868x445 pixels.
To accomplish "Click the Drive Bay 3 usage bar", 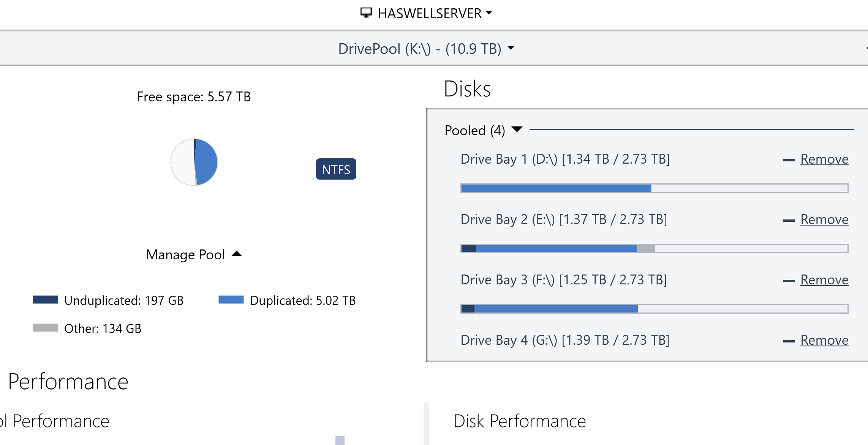I will coord(655,309).
